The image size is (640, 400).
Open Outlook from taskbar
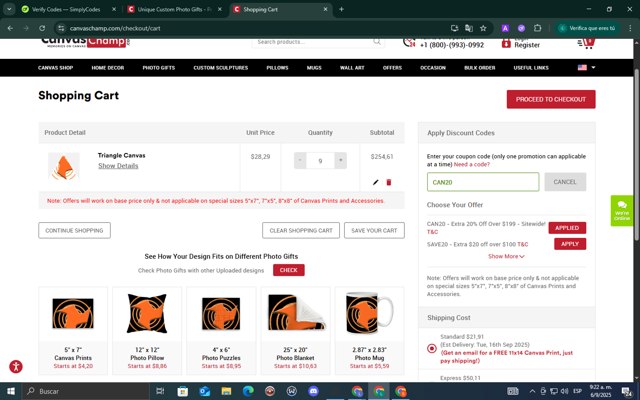[x=204, y=391]
